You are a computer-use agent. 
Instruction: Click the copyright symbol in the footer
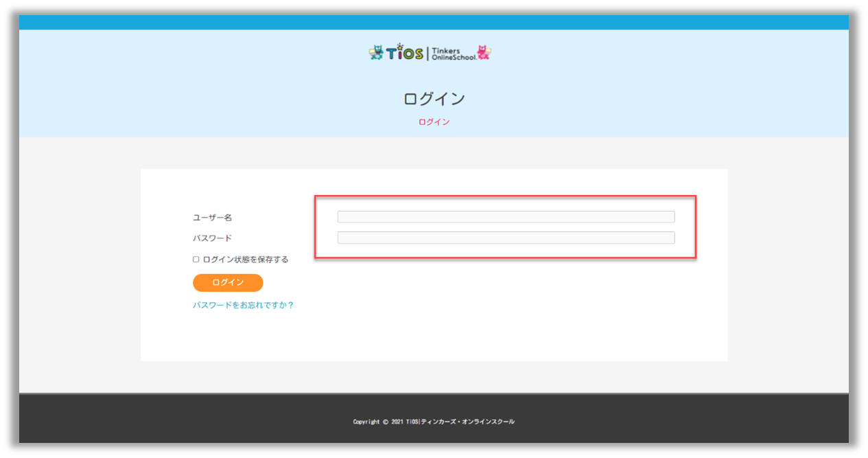click(386, 422)
